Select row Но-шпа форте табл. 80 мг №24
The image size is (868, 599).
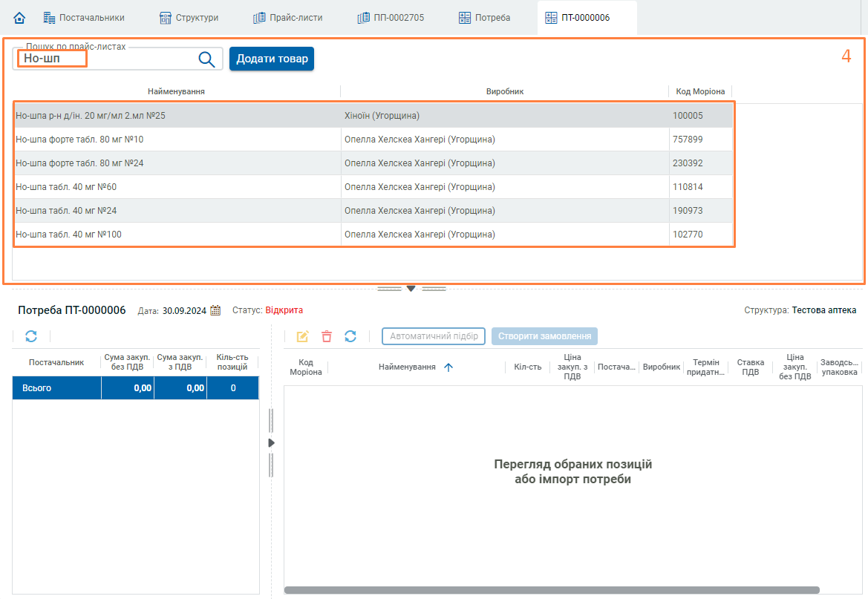coord(373,163)
